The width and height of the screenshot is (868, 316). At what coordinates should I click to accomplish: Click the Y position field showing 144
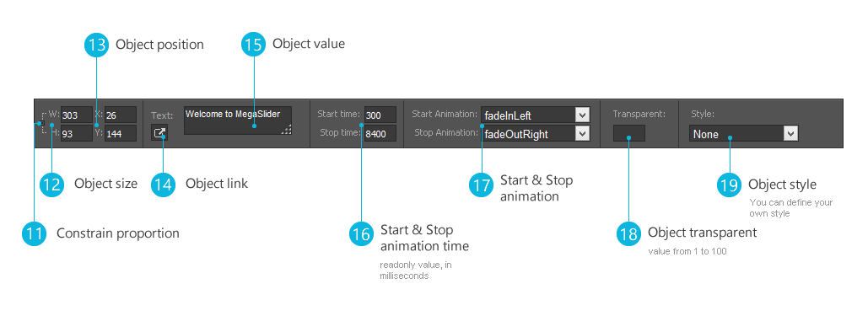(x=120, y=133)
